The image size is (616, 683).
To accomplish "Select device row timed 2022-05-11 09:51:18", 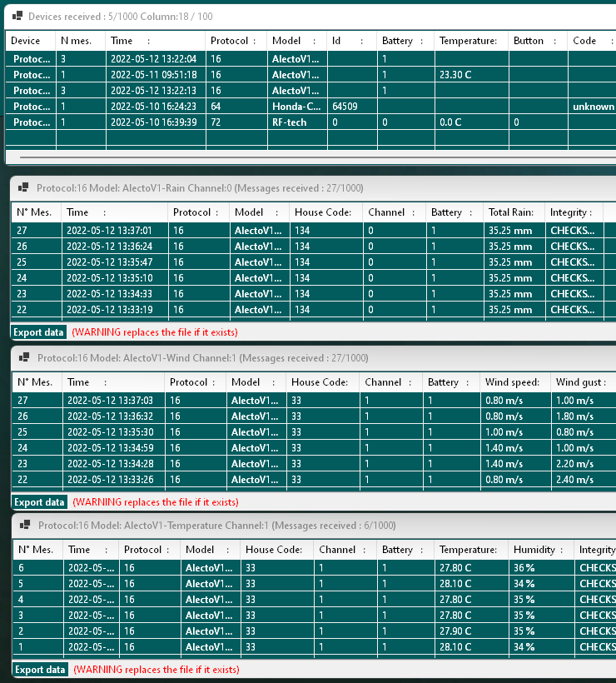I will click(x=310, y=75).
